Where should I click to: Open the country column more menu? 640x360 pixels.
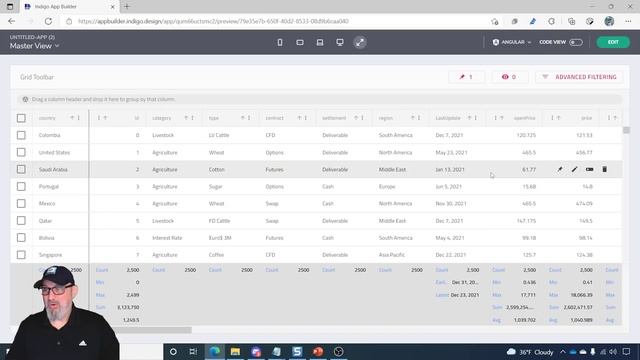click(79, 118)
